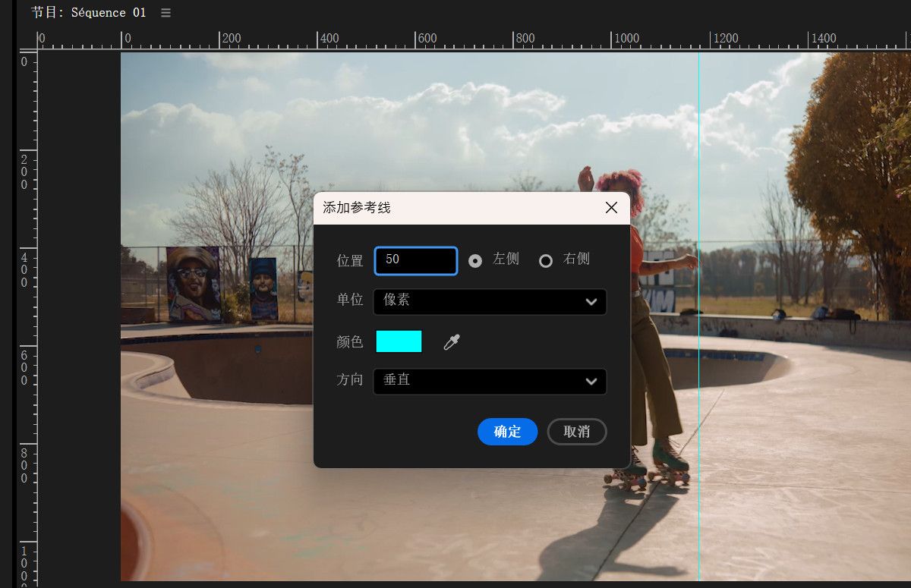
Task: Select the 左侧 radio option
Action: click(x=475, y=261)
